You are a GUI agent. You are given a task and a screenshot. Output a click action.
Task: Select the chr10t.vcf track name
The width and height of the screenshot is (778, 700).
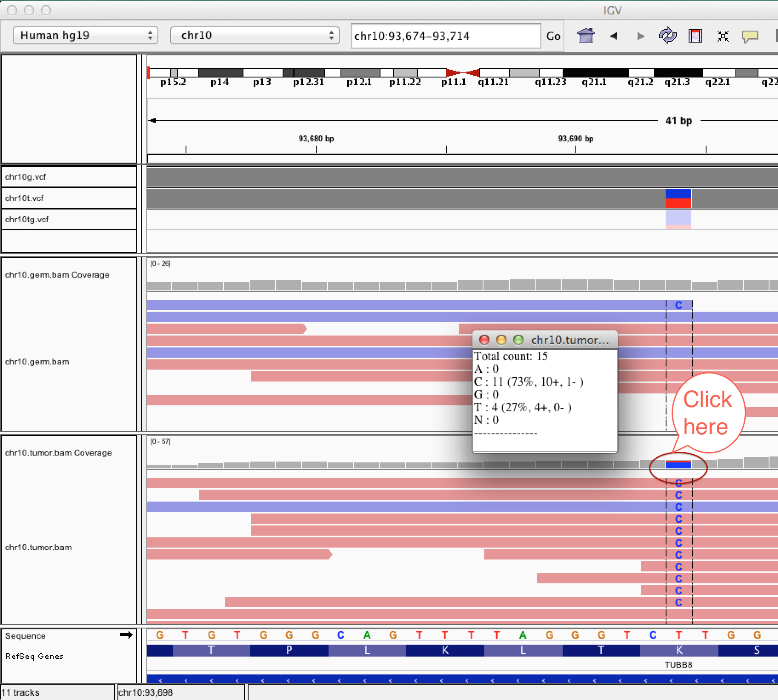click(24, 198)
